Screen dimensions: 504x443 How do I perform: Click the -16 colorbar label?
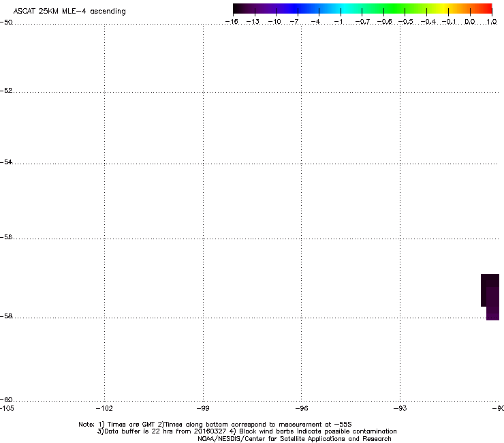[232, 22]
